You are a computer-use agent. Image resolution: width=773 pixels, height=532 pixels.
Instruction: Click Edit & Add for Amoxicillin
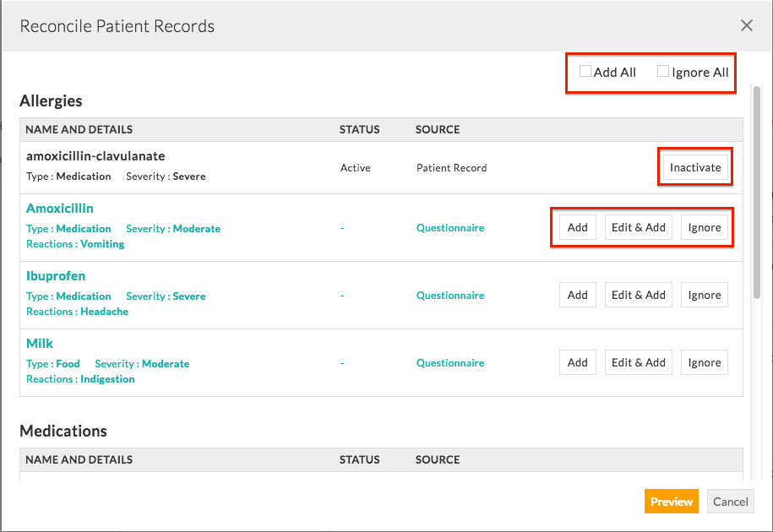pos(638,226)
